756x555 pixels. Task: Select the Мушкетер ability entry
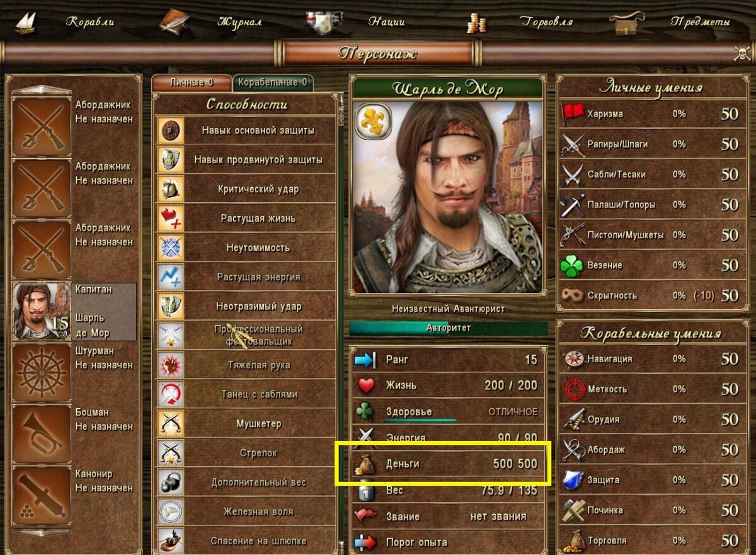245,423
